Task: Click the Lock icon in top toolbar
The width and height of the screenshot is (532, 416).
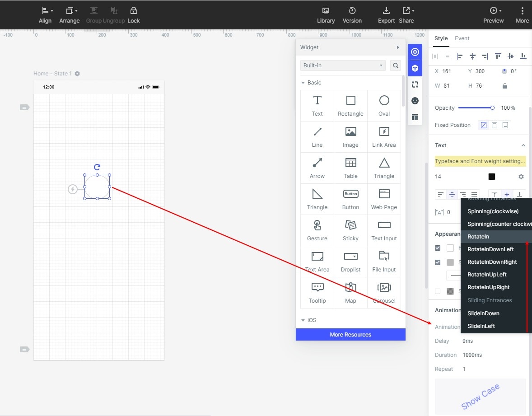Action: [133, 15]
